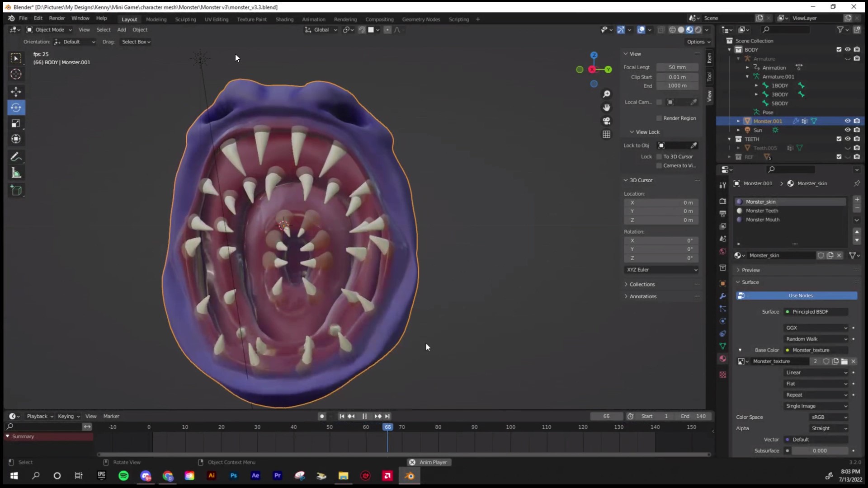Open the Render properties tab icon
The height and width of the screenshot is (488, 868).
tap(722, 201)
